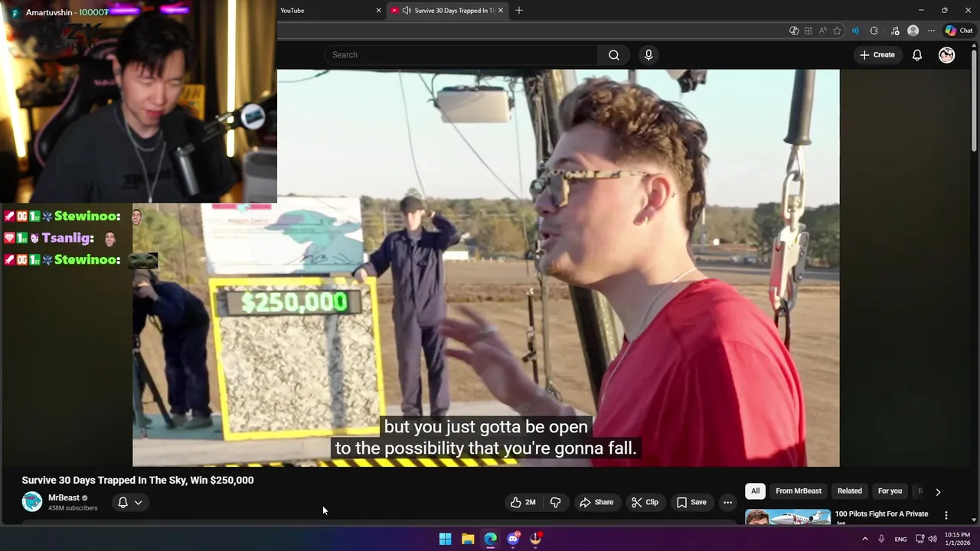This screenshot has width=980, height=551.
Task: Click the Create video button
Action: click(877, 55)
